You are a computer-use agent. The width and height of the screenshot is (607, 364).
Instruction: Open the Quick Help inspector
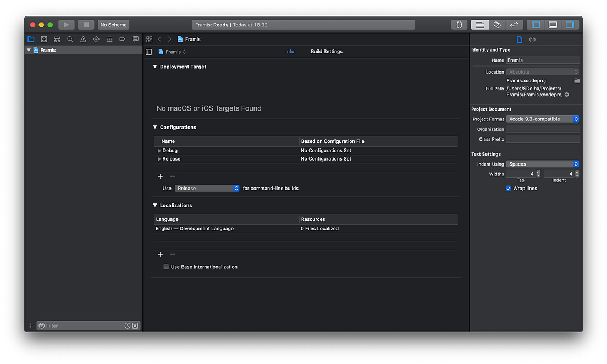(x=531, y=39)
